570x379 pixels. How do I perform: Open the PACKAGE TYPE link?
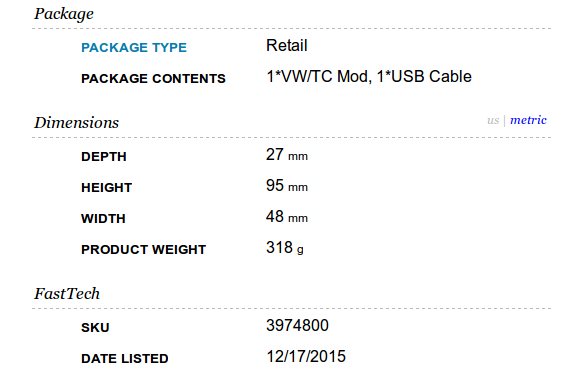coord(134,48)
